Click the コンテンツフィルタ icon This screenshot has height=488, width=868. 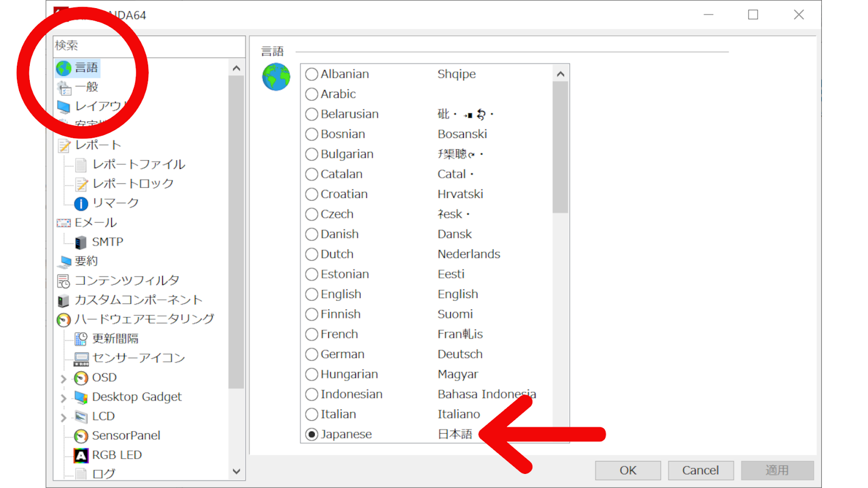[x=64, y=281]
